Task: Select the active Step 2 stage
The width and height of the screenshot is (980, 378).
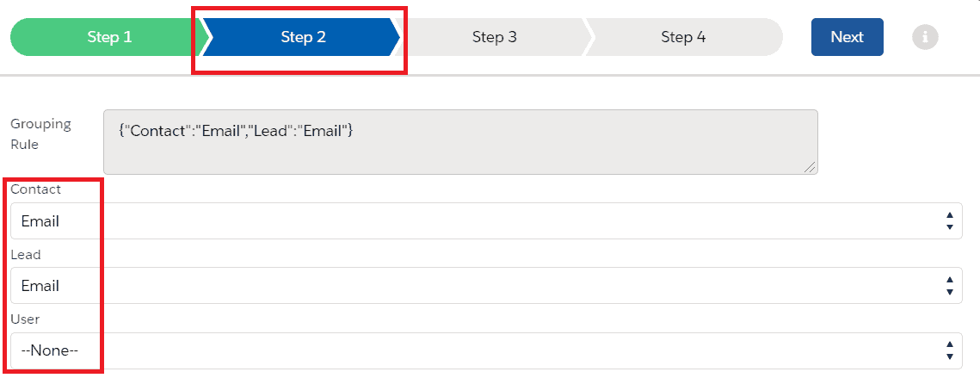Action: (x=303, y=37)
